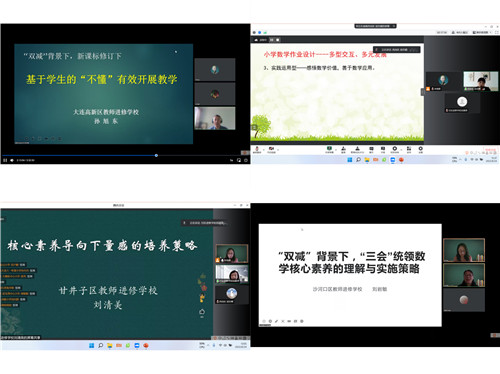Click the video progress bar handle
The image size is (500, 374).
156,155
